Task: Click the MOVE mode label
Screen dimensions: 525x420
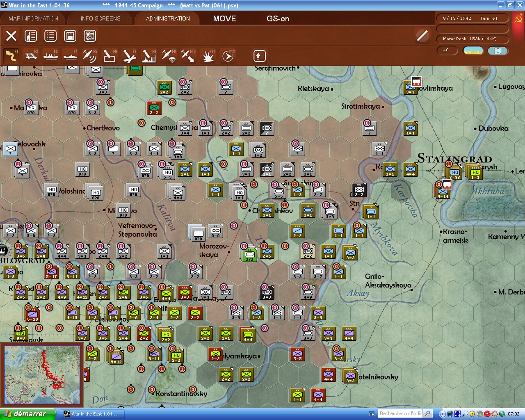Action: pyautogui.click(x=224, y=18)
